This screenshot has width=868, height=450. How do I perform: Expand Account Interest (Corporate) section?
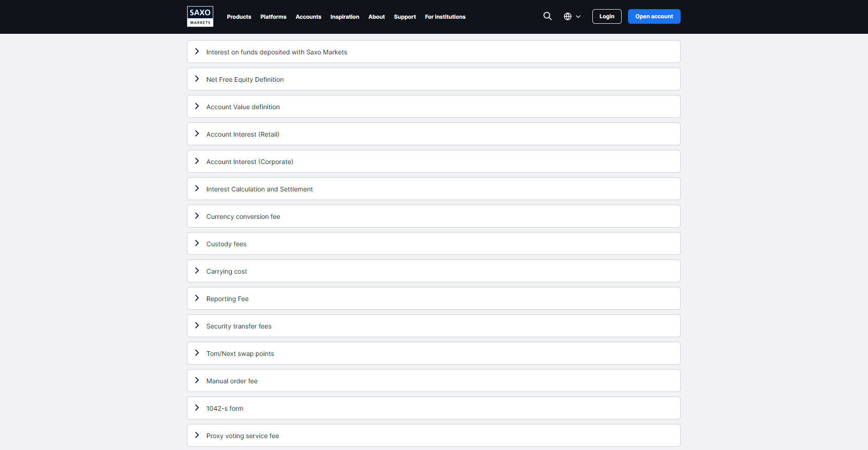click(433, 161)
